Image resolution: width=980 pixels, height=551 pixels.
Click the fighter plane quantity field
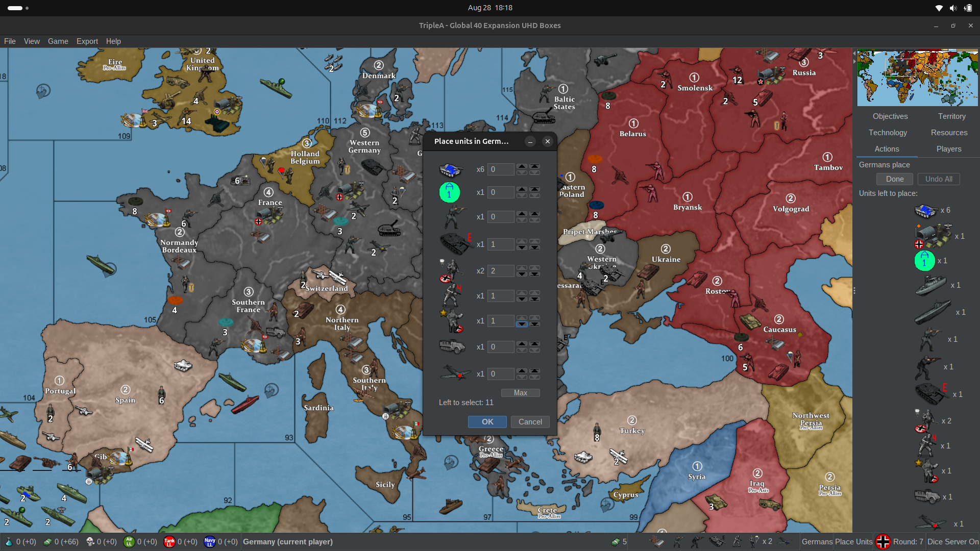501,374
